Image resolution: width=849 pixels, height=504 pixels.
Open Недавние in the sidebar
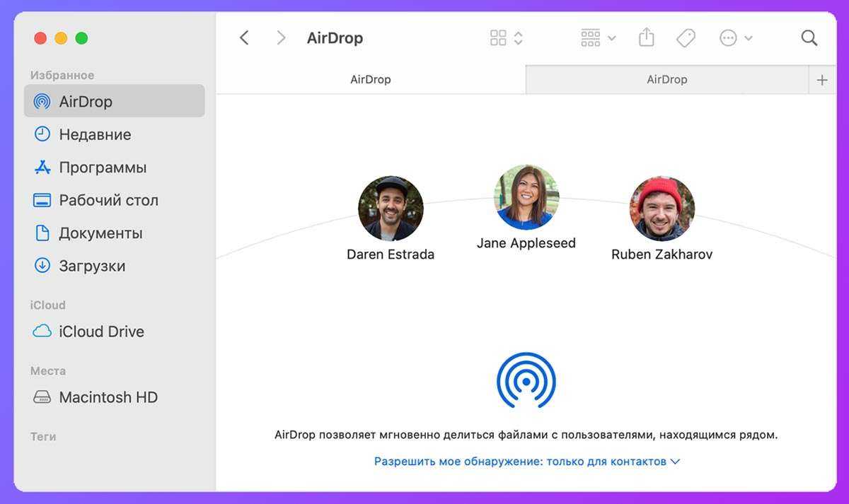pos(95,134)
